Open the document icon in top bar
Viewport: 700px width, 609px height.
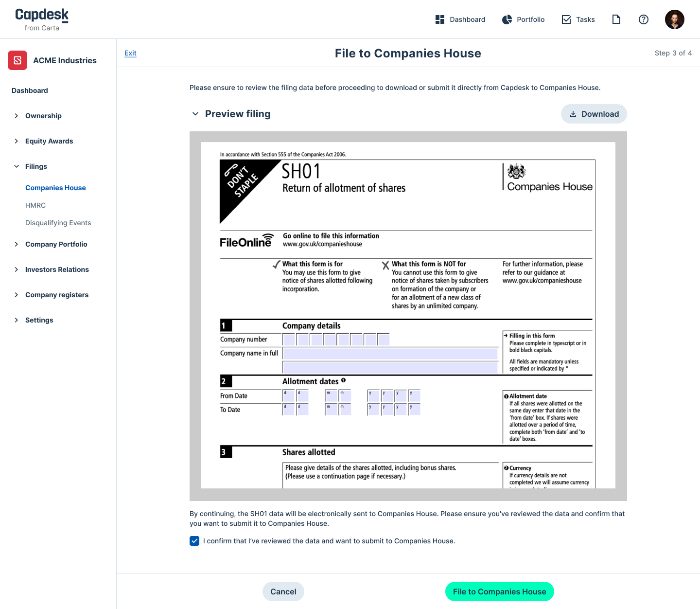click(x=616, y=19)
